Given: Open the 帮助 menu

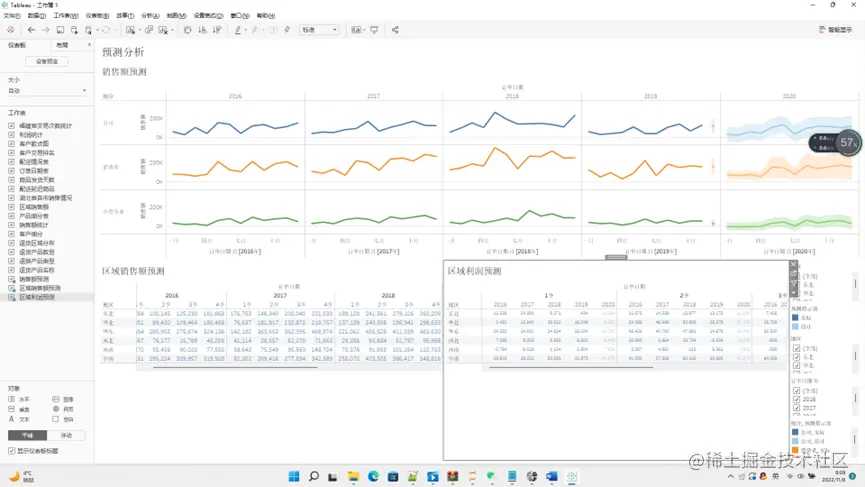Looking at the screenshot, I should 265,15.
